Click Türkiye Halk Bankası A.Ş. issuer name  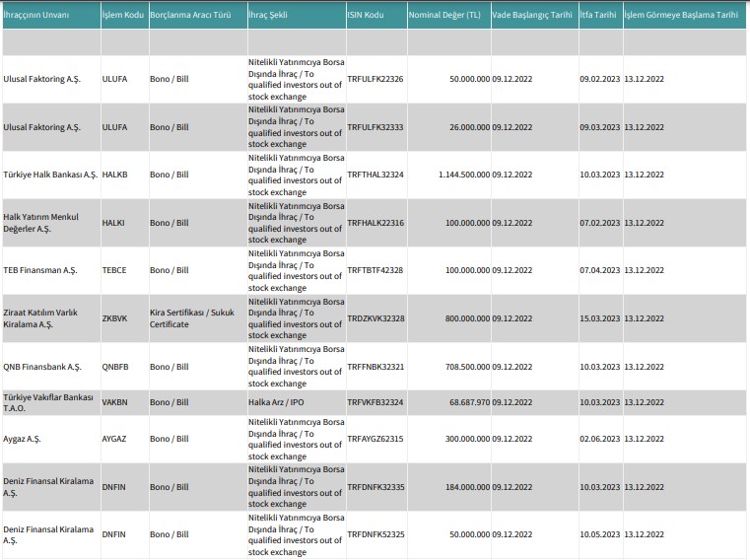[x=50, y=175]
